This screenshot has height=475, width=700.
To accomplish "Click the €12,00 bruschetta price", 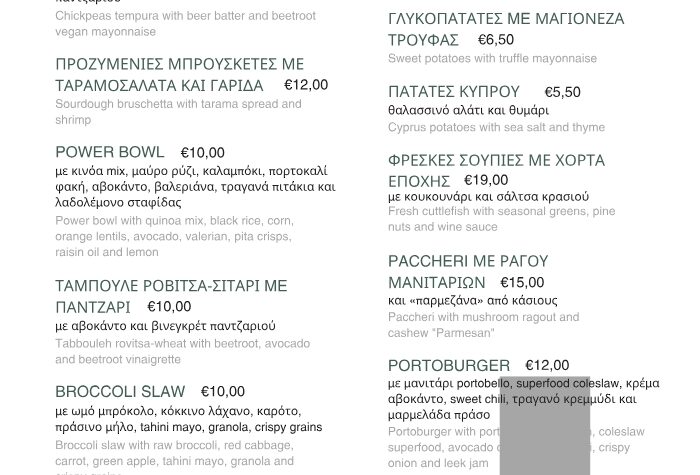I will coord(306,85).
